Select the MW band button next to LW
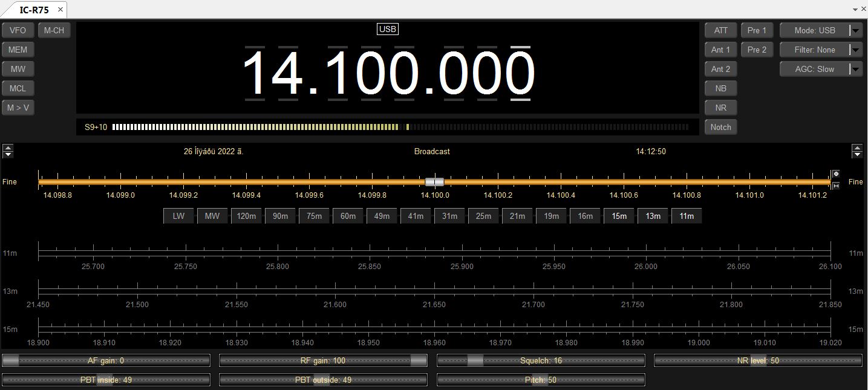868x390 pixels. click(212, 216)
